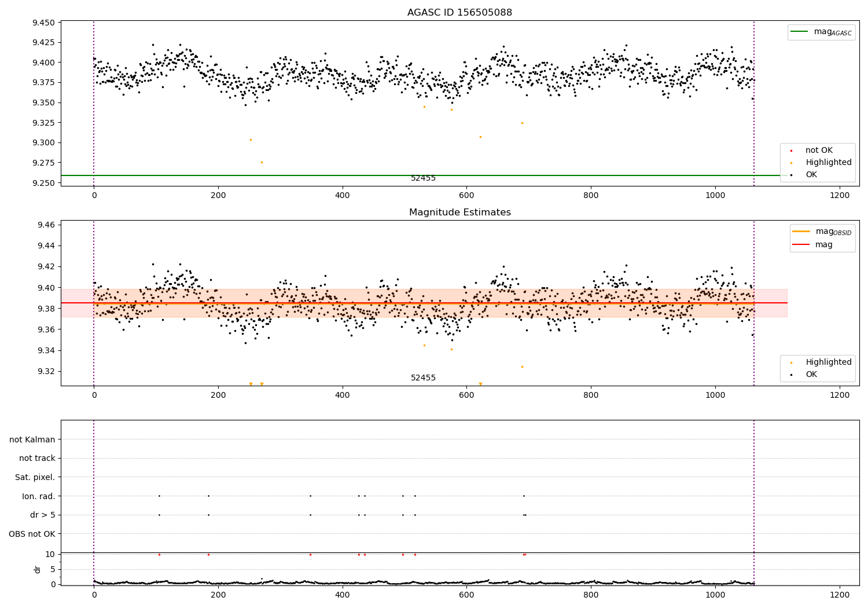This screenshot has width=868, height=608.
Task: Click the 9.42 y-axis tick label
Action: pyautogui.click(x=46, y=267)
